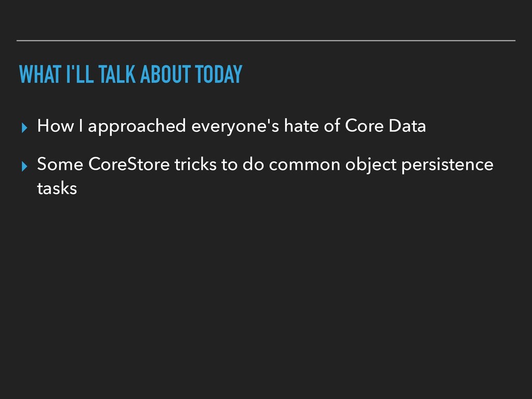The height and width of the screenshot is (399, 532).
Task: Click the word 'common' in the second bullet
Action: coord(304,165)
